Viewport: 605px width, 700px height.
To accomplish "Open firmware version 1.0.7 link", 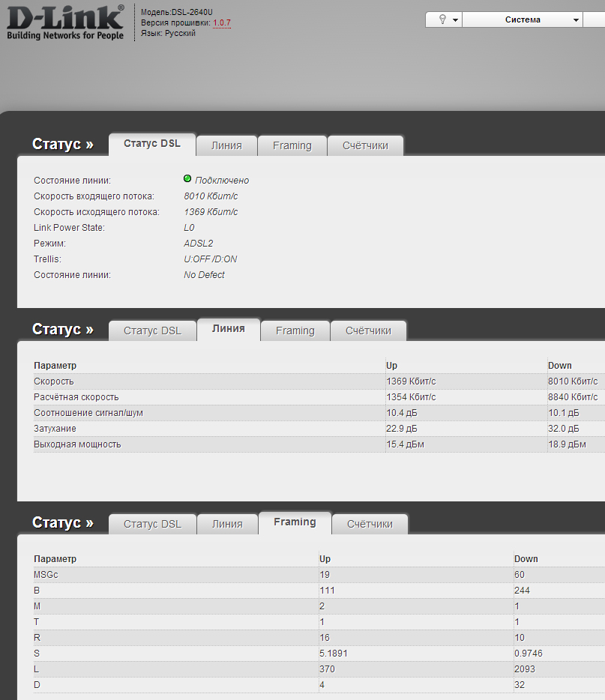I will [222, 22].
